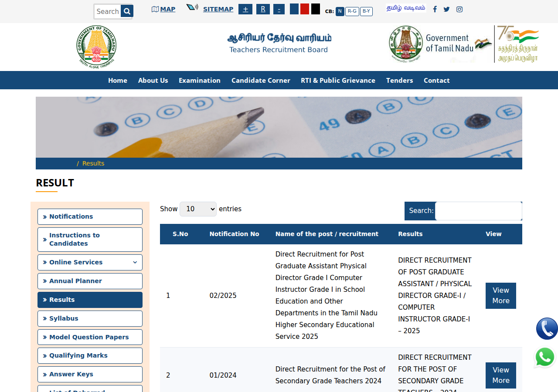
Task: Select the B-Y color blindness mode
Action: click(x=366, y=11)
